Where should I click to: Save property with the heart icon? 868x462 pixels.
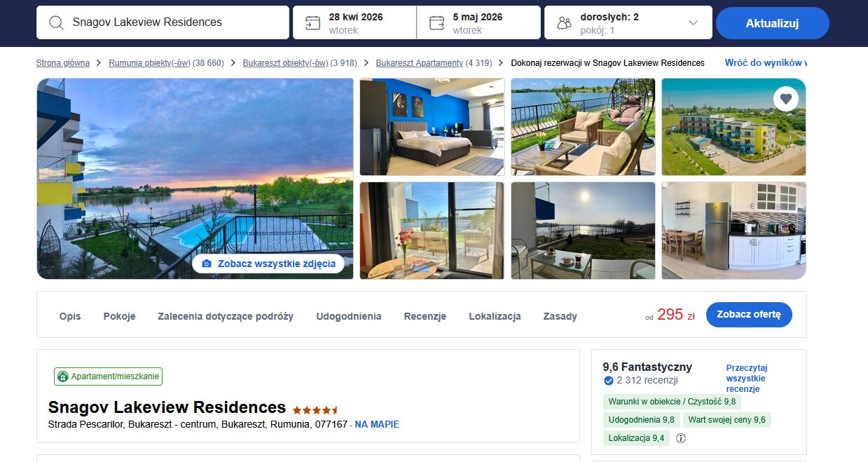click(786, 99)
